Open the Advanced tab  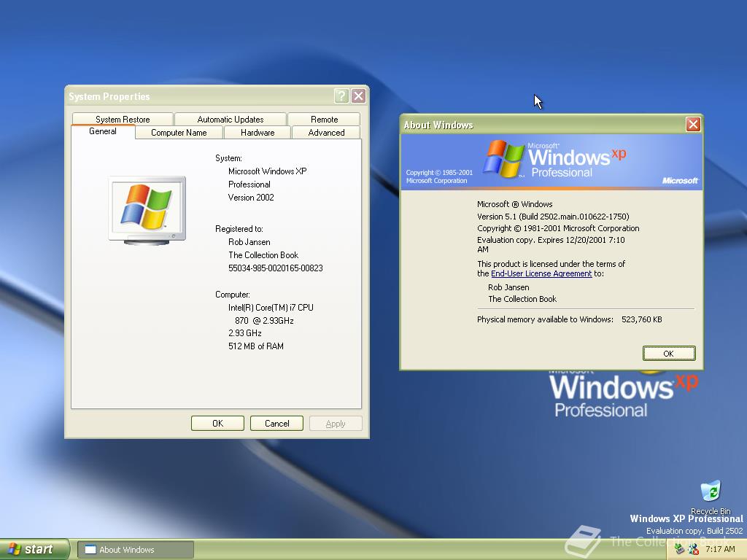click(x=326, y=133)
